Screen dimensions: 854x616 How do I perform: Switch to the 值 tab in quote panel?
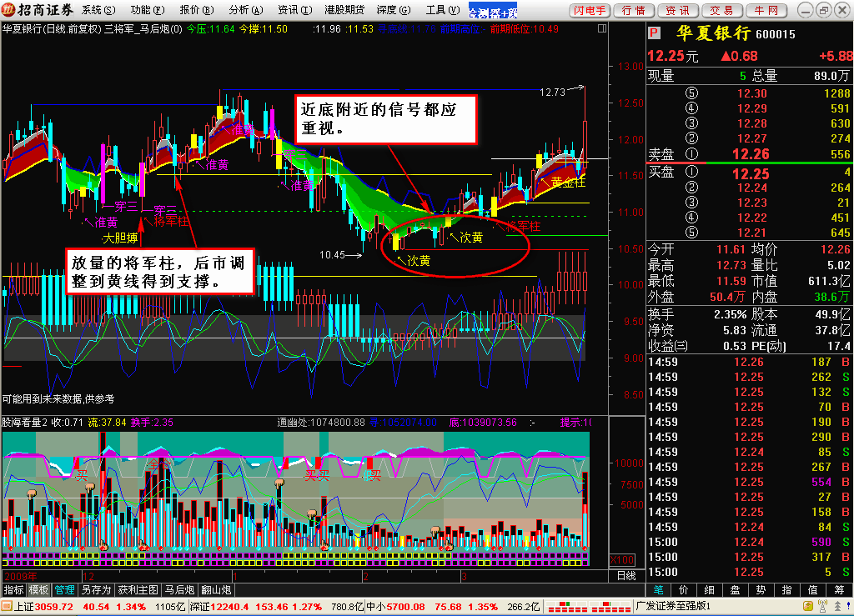812,590
